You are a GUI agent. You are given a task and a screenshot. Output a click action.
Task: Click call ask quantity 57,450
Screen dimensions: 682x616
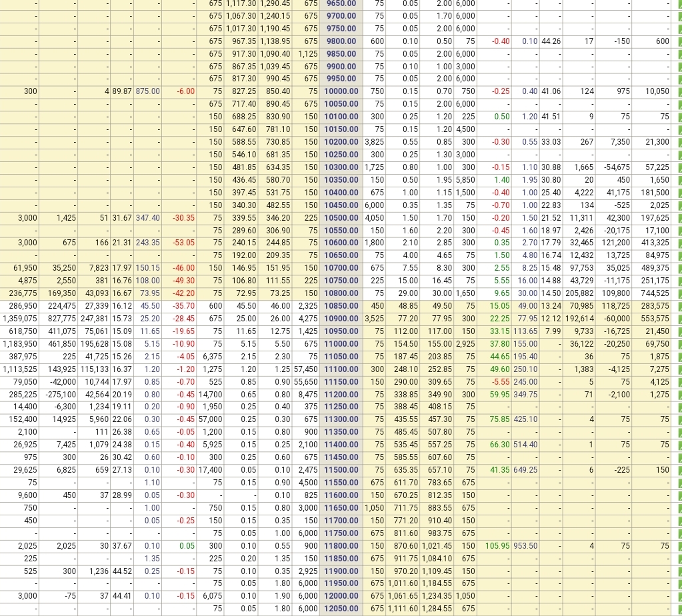point(306,369)
